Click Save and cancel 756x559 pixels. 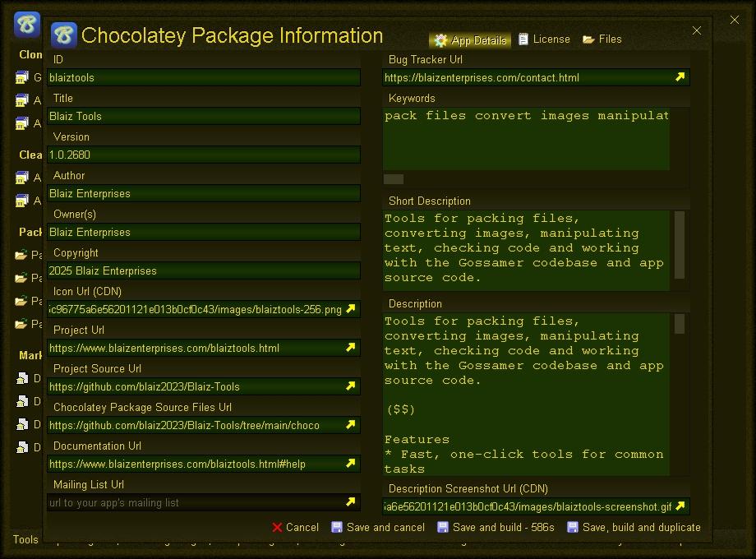(x=378, y=527)
